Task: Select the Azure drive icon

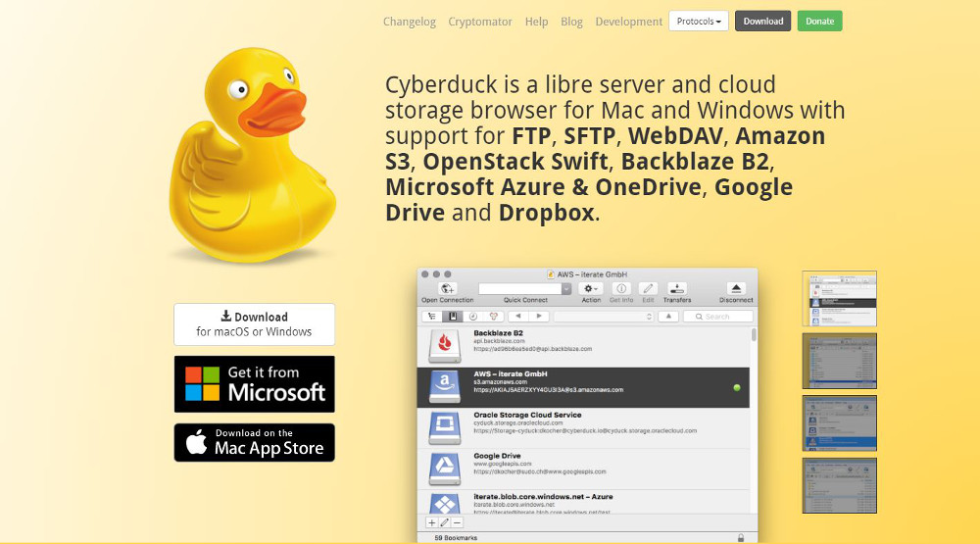Action: [x=444, y=504]
